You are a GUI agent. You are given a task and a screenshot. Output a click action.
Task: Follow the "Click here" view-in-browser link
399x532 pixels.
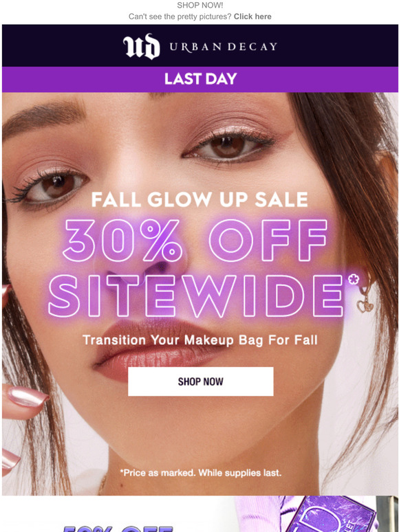[252, 16]
